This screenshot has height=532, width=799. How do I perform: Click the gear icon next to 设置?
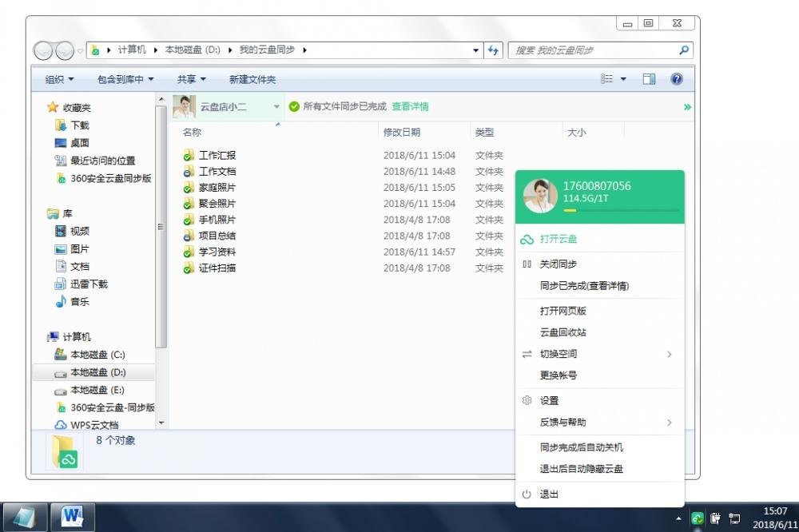[527, 401]
